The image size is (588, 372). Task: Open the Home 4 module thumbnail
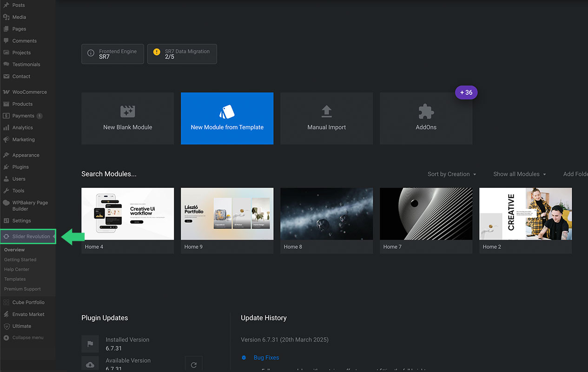tap(127, 214)
